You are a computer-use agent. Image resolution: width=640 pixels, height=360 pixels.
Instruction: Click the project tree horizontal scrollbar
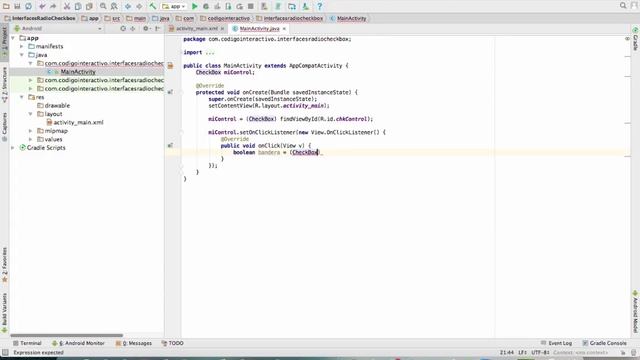point(67,336)
